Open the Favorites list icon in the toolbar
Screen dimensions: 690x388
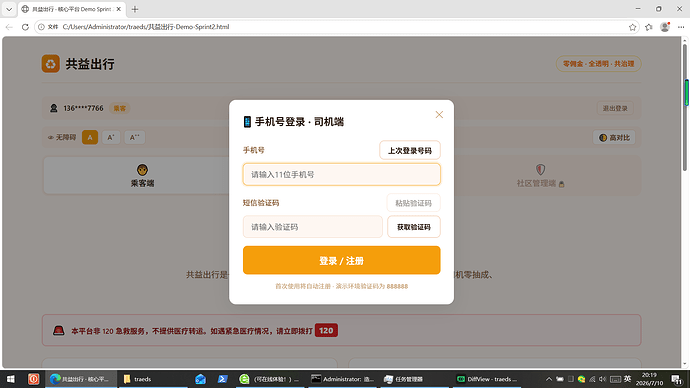coord(649,27)
